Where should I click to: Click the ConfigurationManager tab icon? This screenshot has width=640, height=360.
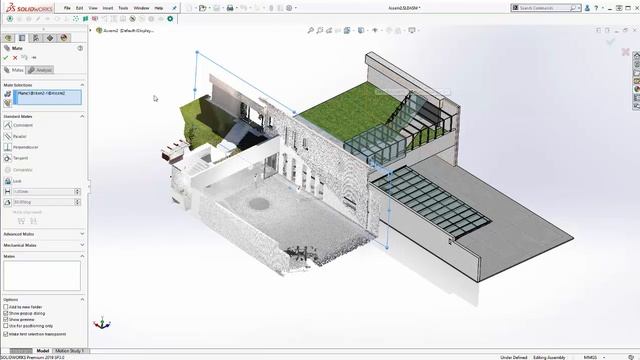click(x=36, y=38)
